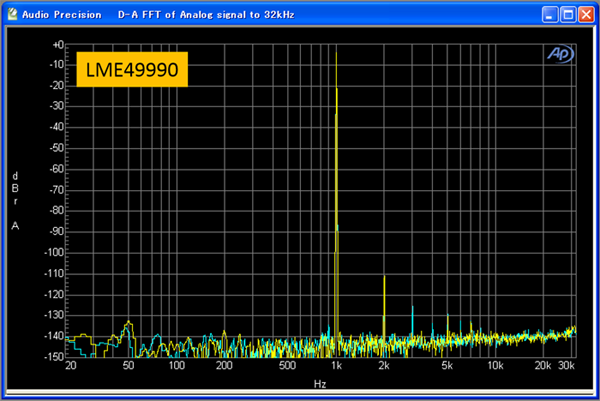Click the '-50' y-axis label

coord(57,148)
